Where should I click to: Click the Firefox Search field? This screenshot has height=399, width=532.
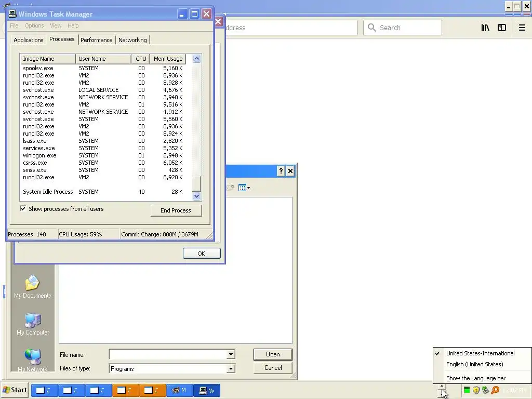pyautogui.click(x=403, y=28)
